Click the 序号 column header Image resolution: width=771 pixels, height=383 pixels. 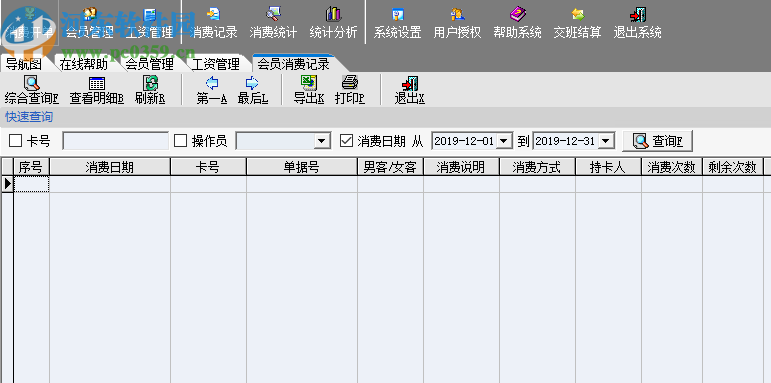(x=31, y=167)
